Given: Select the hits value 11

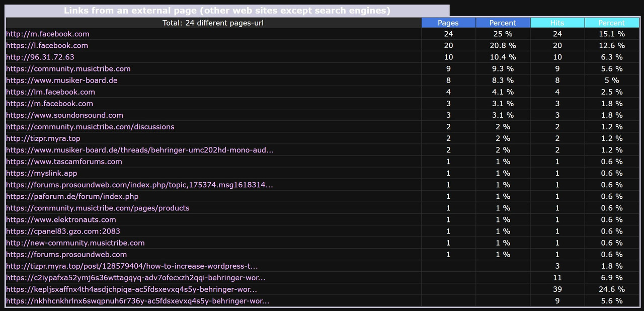Looking at the screenshot, I should (557, 277).
